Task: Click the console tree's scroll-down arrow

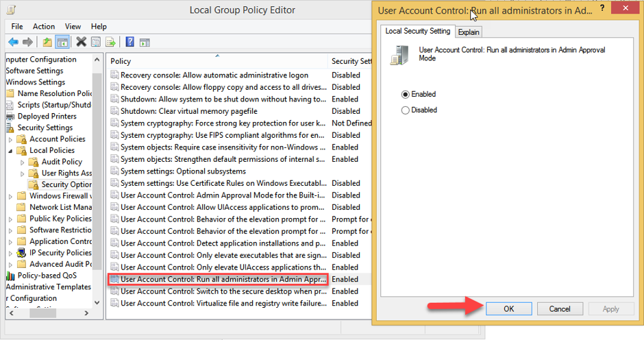Action: (x=97, y=302)
